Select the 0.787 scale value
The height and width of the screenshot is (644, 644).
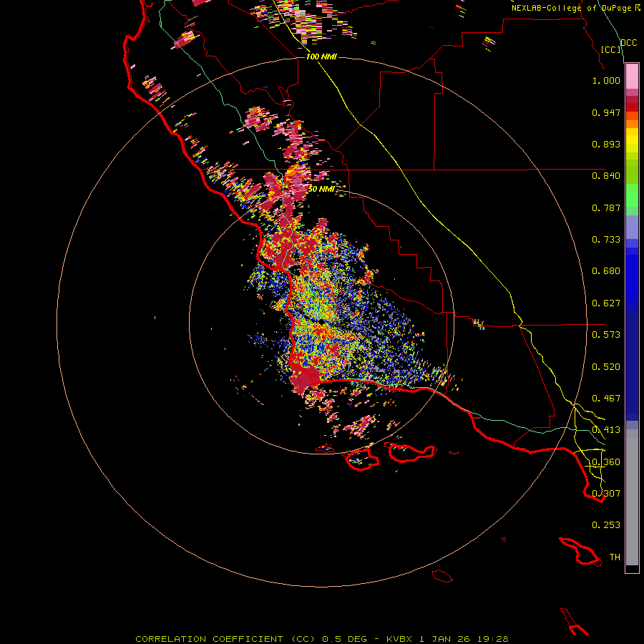pyautogui.click(x=606, y=208)
